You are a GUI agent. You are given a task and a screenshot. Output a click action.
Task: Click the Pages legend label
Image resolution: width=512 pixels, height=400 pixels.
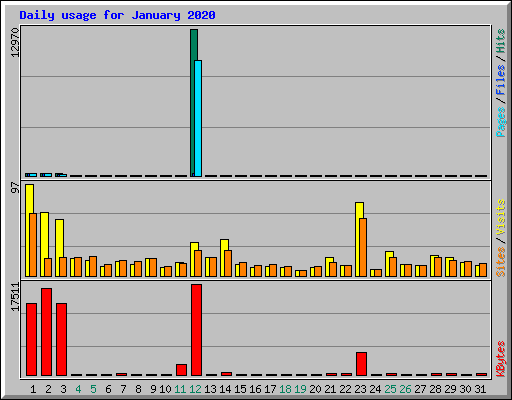coord(501,122)
